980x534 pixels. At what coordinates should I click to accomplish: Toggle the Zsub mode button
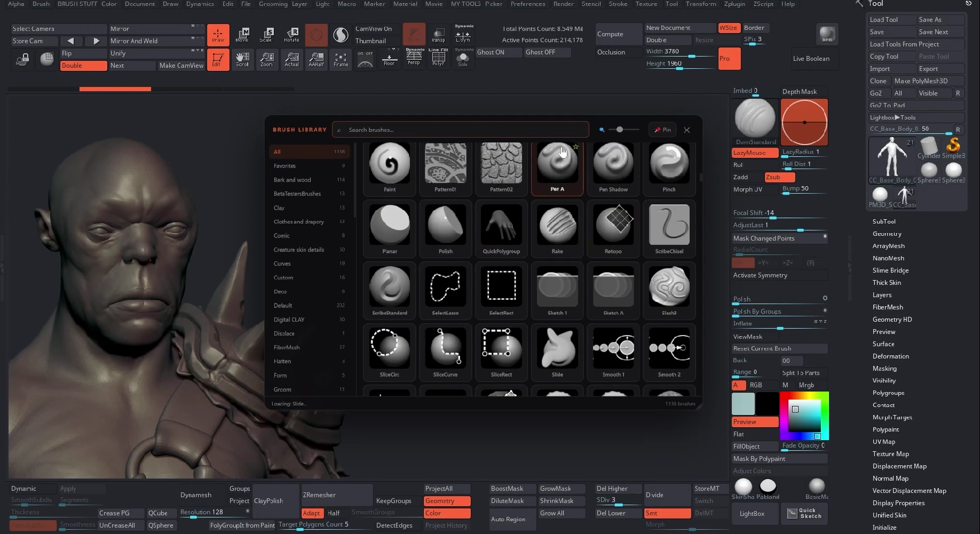[780, 177]
